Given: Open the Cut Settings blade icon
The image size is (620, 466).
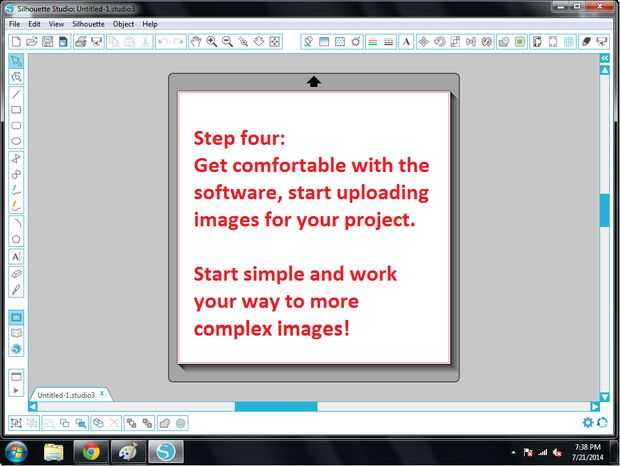Looking at the screenshot, I should (x=586, y=42).
